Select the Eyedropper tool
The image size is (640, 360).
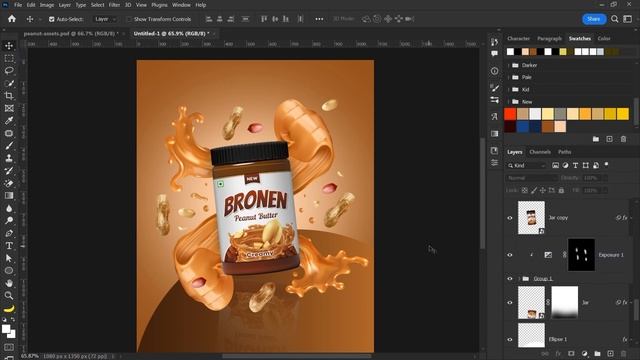[x=9, y=121]
